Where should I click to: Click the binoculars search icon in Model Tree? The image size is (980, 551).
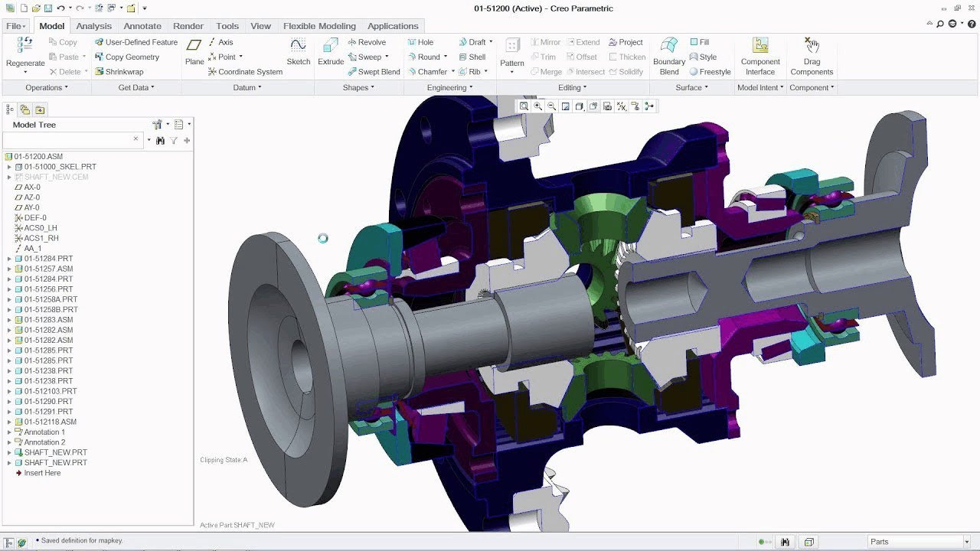pyautogui.click(x=161, y=141)
